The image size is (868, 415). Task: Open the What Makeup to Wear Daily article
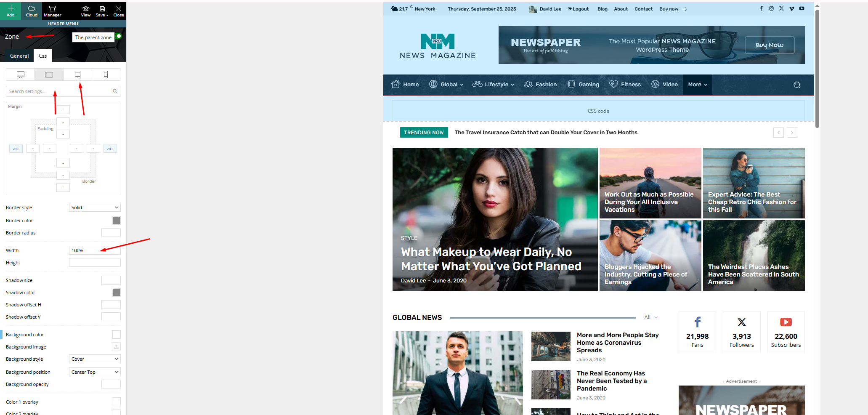(491, 259)
